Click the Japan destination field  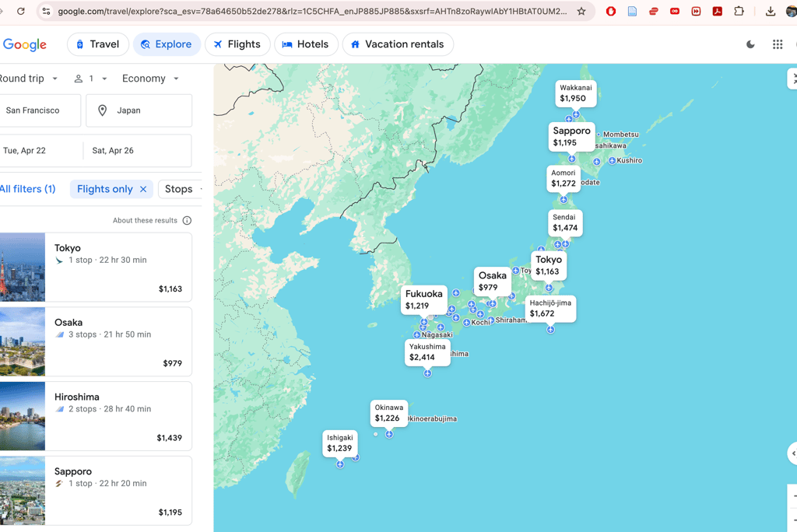pyautogui.click(x=139, y=110)
